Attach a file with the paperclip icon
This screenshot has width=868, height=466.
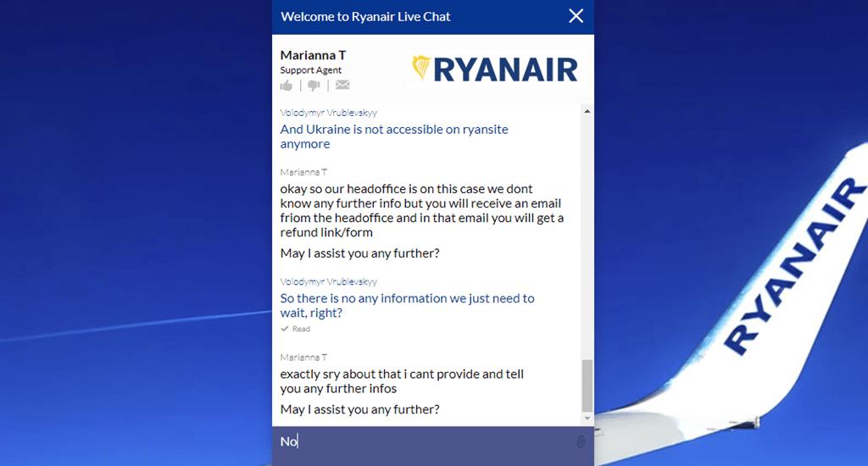(580, 441)
